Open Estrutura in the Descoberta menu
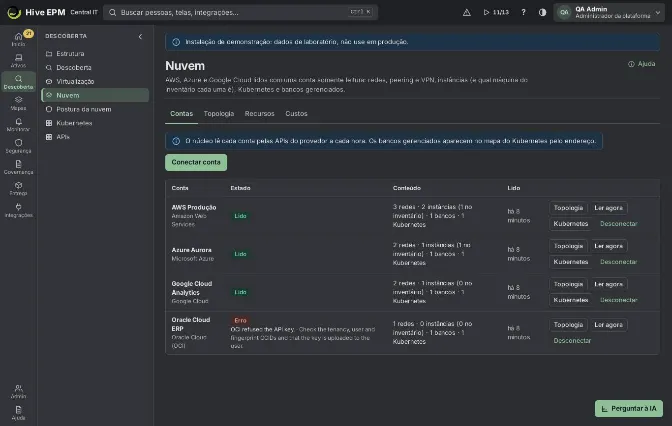 point(95,54)
